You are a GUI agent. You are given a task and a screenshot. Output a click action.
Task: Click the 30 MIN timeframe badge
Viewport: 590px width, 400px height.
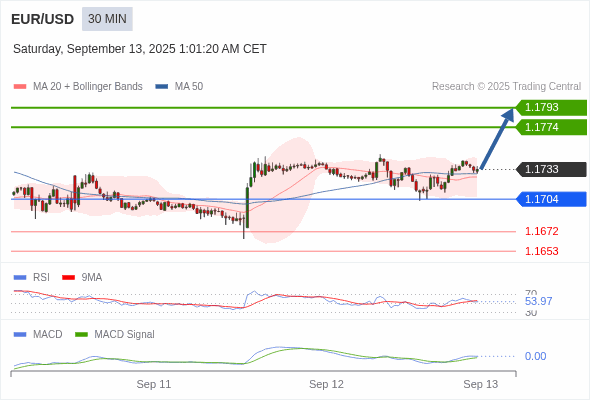pos(107,19)
